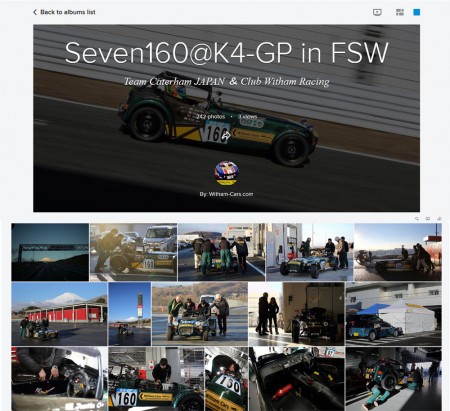Open the comments icon above photo grid
Screen dimensions: 450x411
[x=428, y=219]
